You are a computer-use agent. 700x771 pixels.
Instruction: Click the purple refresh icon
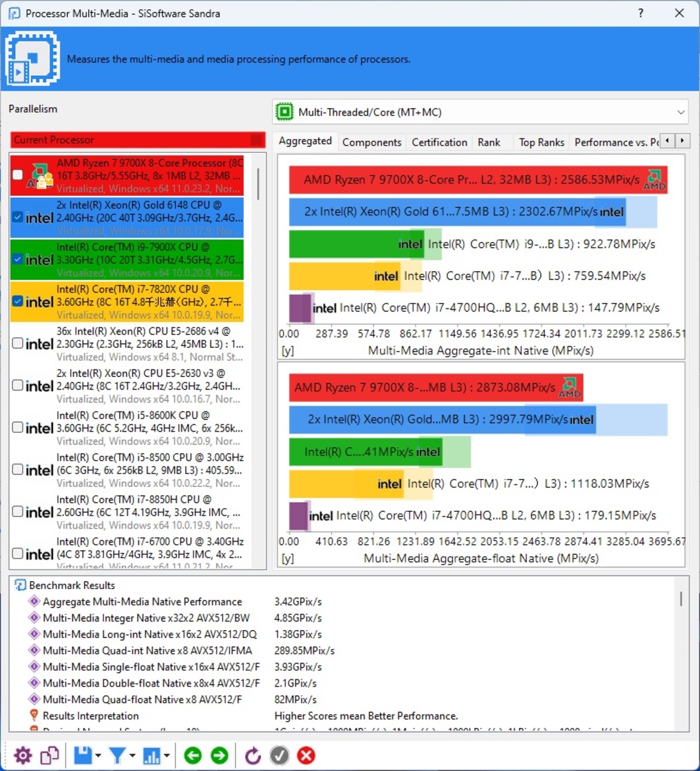pos(253,755)
